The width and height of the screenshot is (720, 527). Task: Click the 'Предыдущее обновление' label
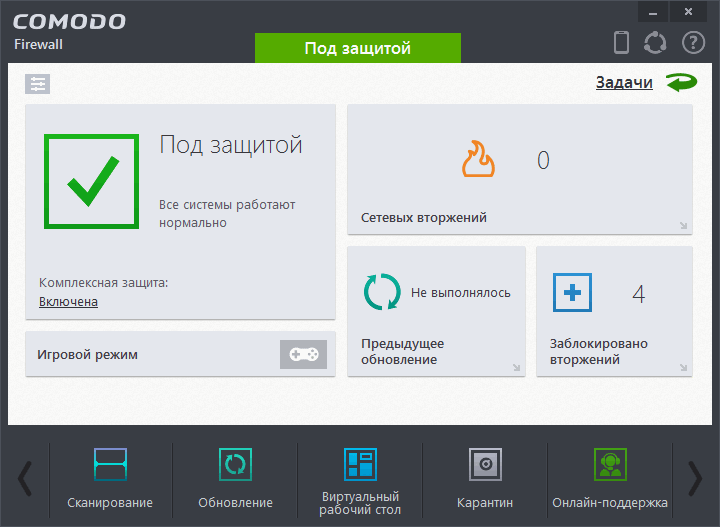click(x=403, y=351)
